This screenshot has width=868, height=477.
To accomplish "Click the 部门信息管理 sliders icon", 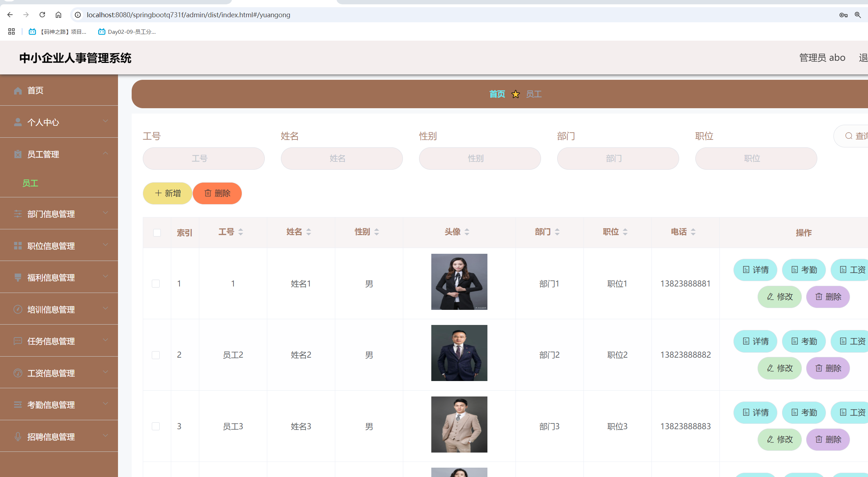I will [18, 214].
